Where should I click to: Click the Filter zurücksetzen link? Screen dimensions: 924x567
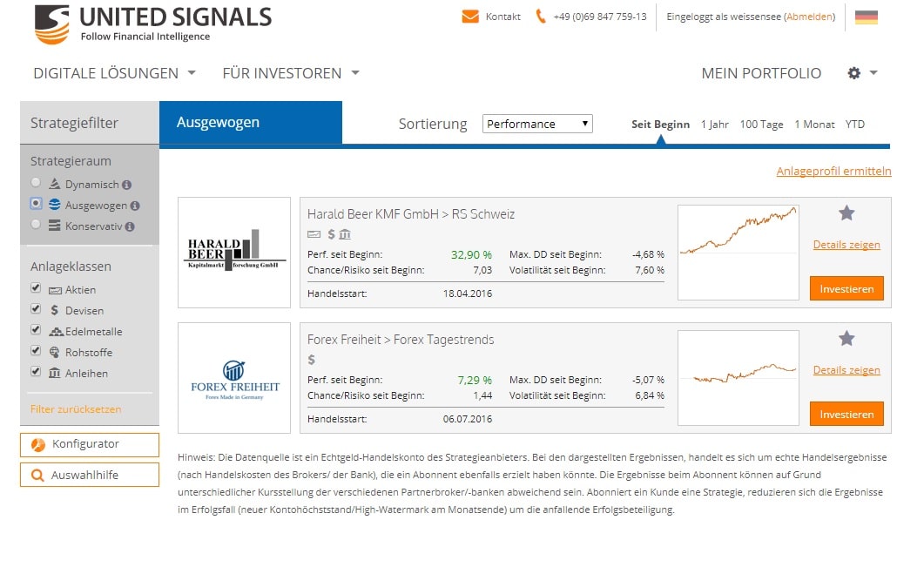[76, 408]
